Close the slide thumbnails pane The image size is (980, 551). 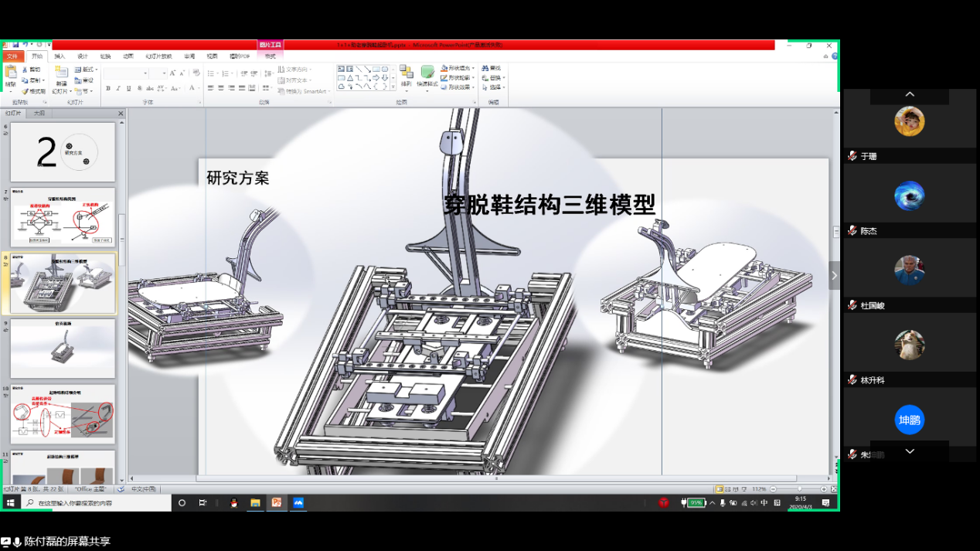pyautogui.click(x=121, y=114)
